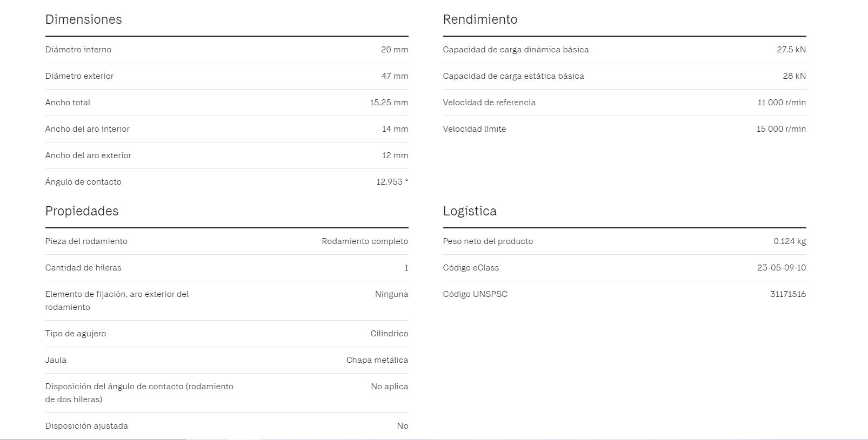Click the Ángulo de contacto value 12.953°
This screenshot has width=868, height=440.
point(392,182)
